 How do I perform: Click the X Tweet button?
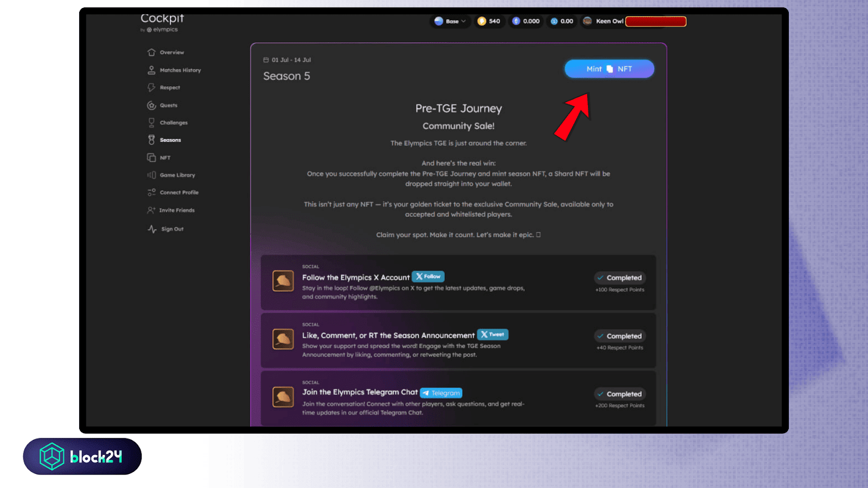pyautogui.click(x=493, y=335)
